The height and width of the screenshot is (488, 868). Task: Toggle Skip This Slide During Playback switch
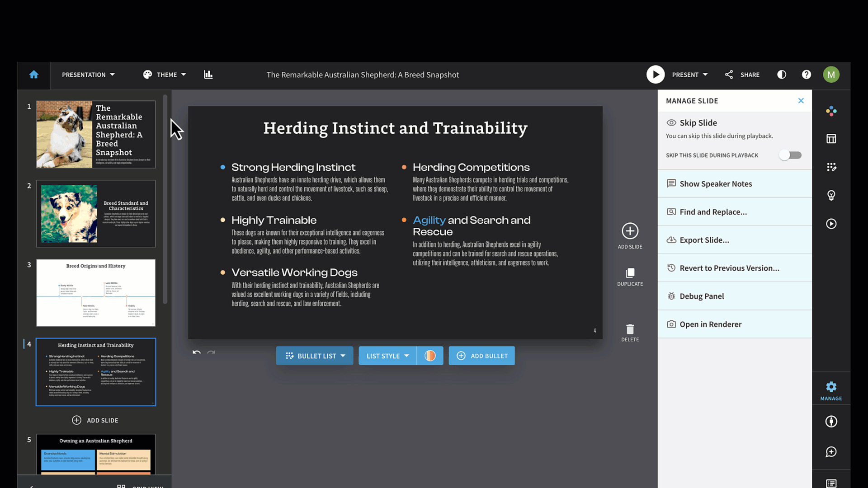(791, 155)
